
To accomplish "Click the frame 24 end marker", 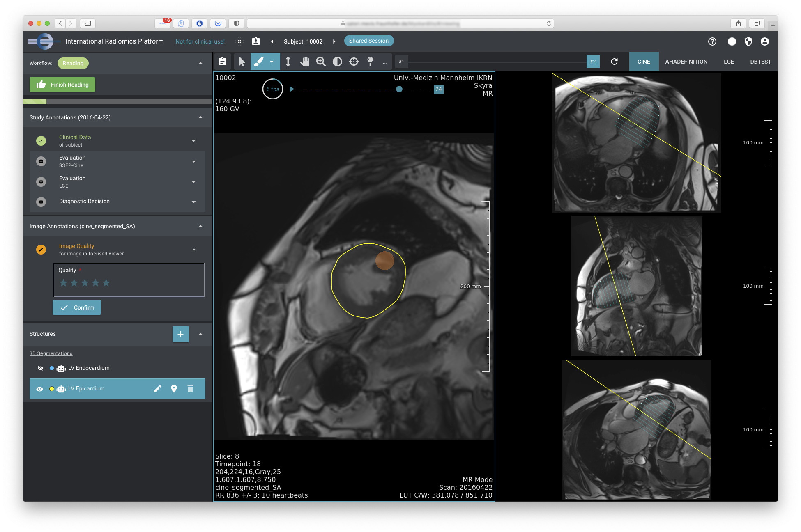I will click(439, 89).
